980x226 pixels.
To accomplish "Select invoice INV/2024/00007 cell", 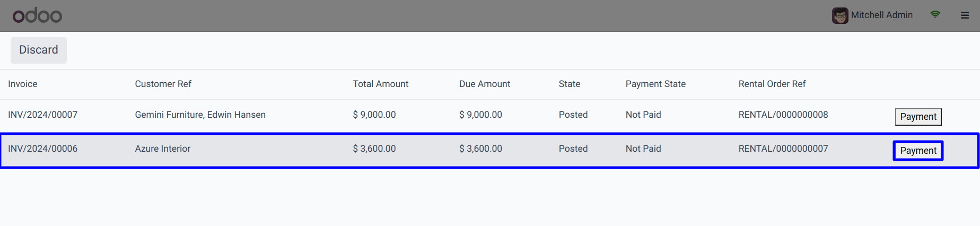I will 43,115.
